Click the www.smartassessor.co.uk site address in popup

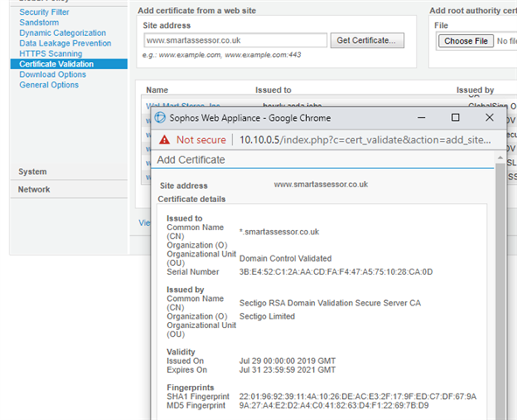[x=321, y=185]
